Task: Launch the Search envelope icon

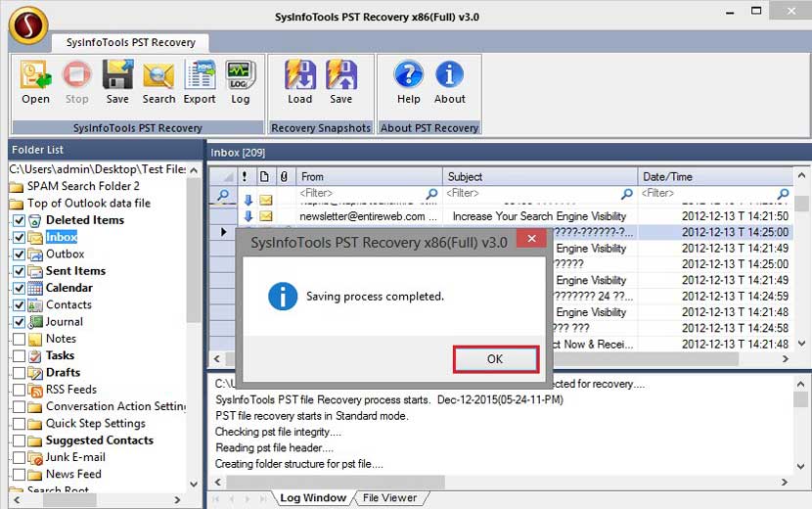Action: [158, 82]
